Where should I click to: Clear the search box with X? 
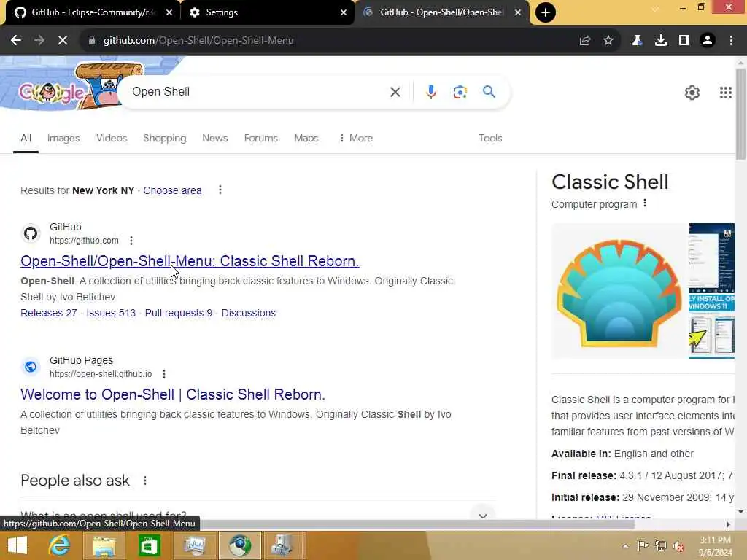point(395,92)
